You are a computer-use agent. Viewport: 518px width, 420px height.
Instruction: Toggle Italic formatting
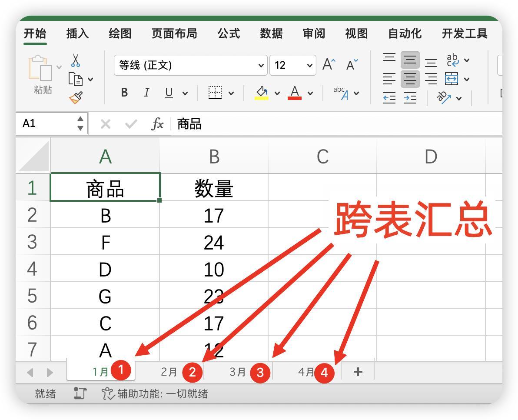click(146, 93)
